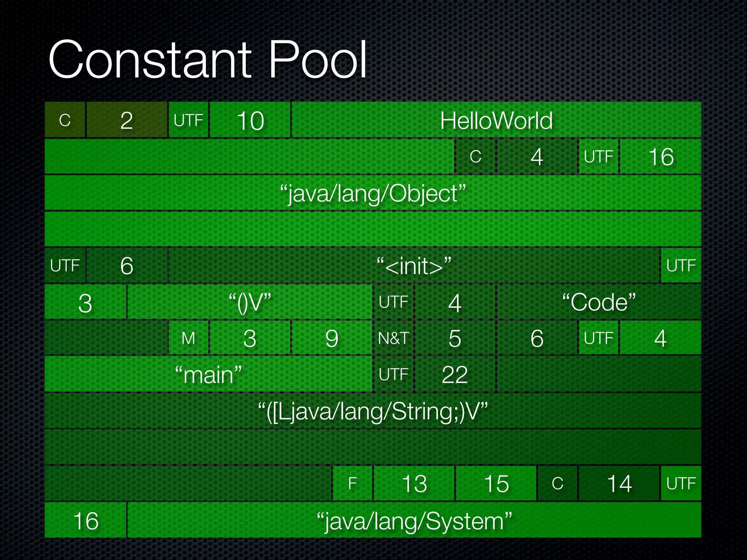This screenshot has width=747, height=560.
Task: Select the 16 cell beside "java/lang/System"
Action: pyautogui.click(x=85, y=520)
